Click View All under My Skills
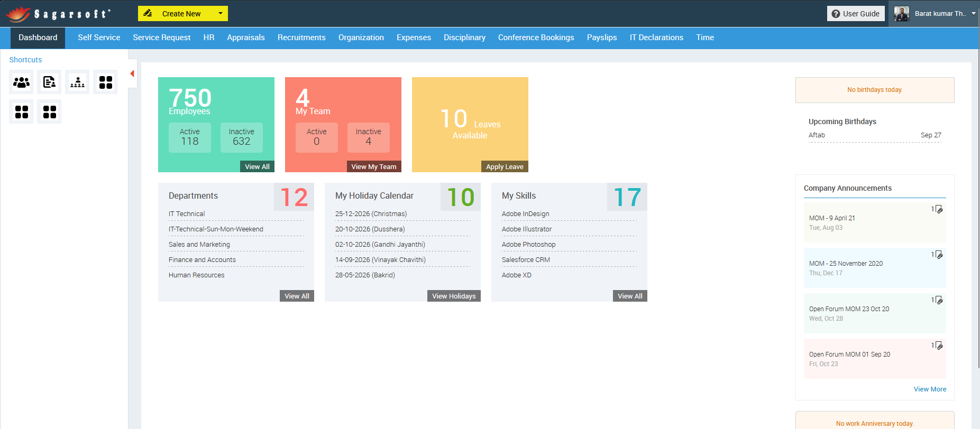 tap(630, 296)
